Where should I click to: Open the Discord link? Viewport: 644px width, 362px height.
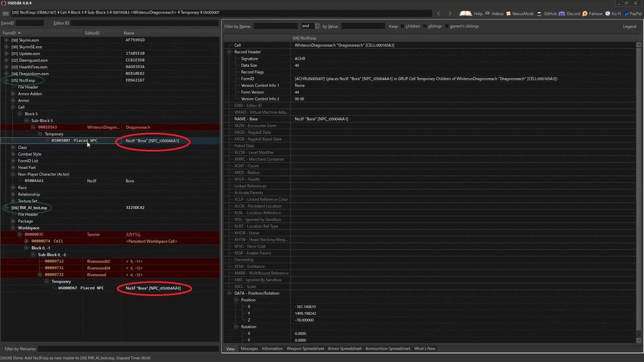pos(569,13)
